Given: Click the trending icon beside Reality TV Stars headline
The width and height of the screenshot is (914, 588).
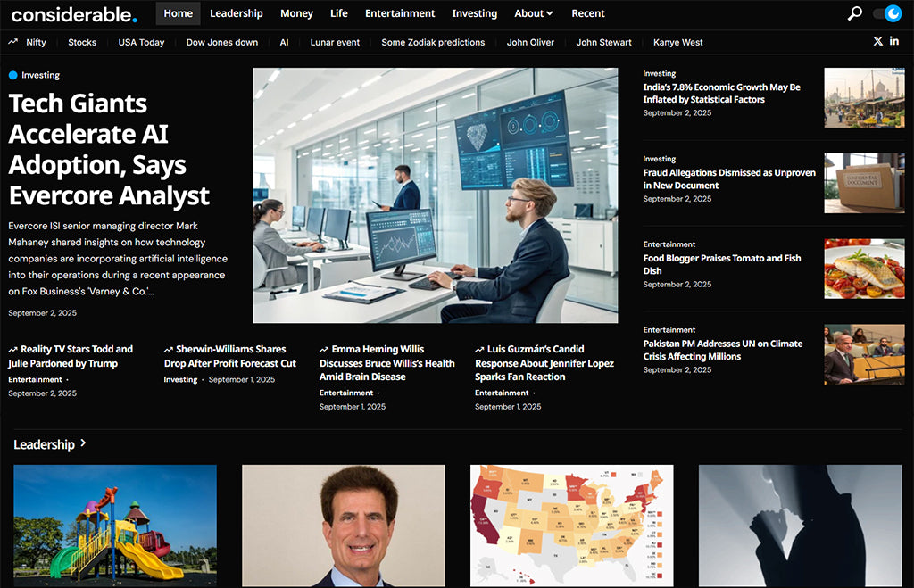Looking at the screenshot, I should pos(12,350).
